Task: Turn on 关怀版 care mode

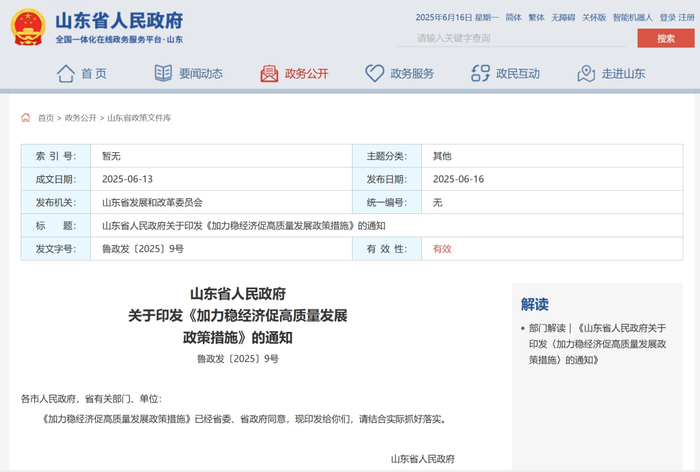Action: [594, 17]
